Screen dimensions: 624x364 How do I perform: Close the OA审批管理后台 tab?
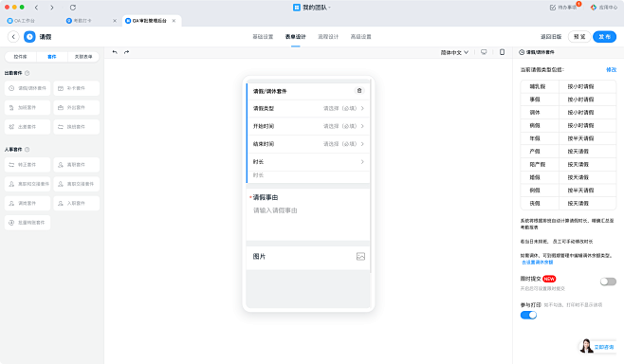(x=174, y=21)
